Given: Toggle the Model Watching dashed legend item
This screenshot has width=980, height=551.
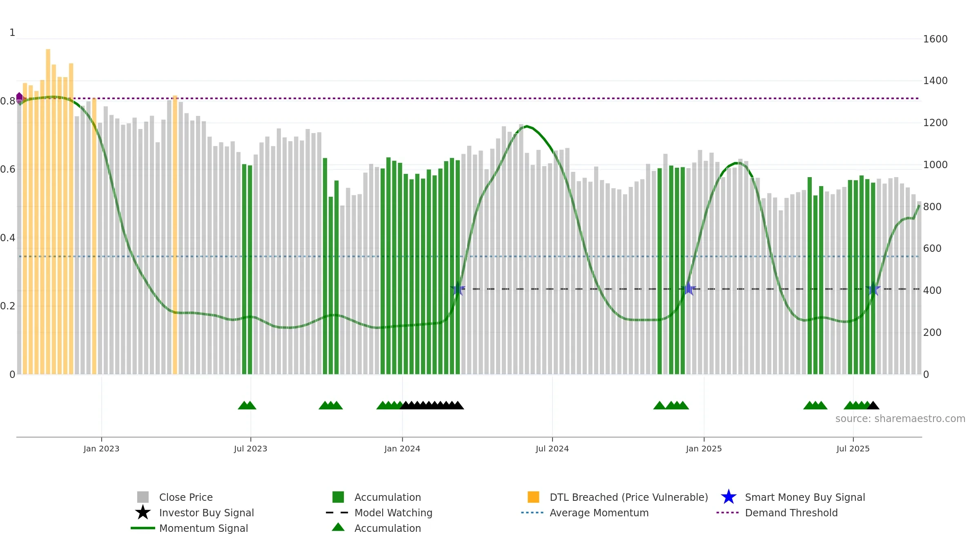Looking at the screenshot, I should (x=379, y=513).
